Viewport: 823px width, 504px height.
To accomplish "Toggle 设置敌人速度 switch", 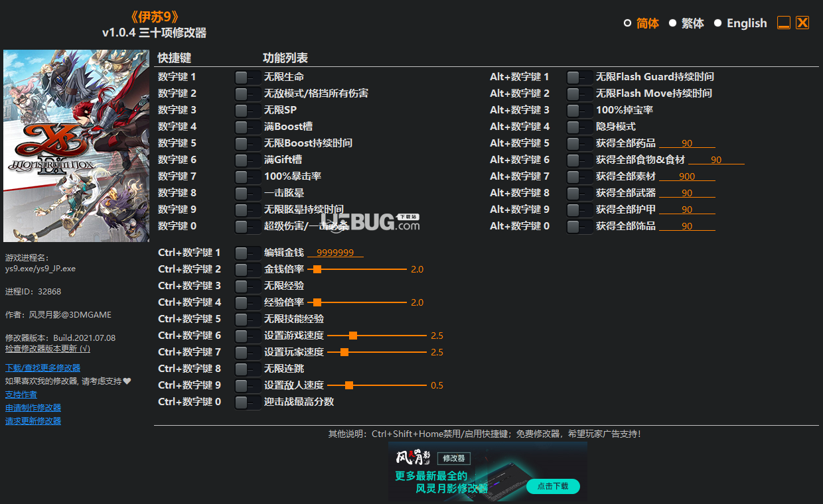I will [x=248, y=386].
